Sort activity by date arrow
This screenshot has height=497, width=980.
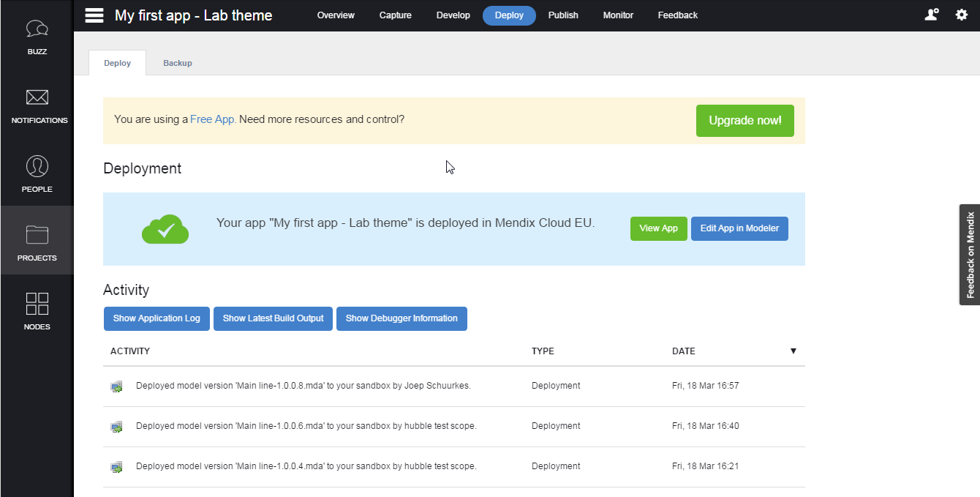point(793,351)
